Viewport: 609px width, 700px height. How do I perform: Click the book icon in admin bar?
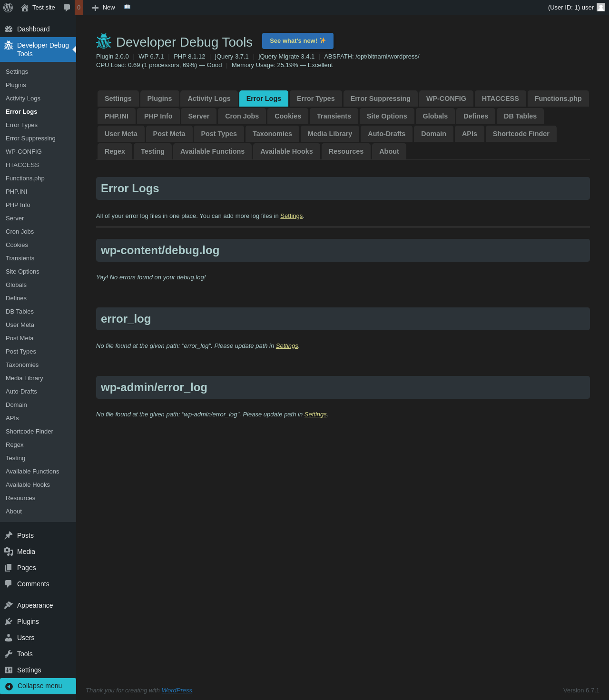pyautogui.click(x=127, y=7)
